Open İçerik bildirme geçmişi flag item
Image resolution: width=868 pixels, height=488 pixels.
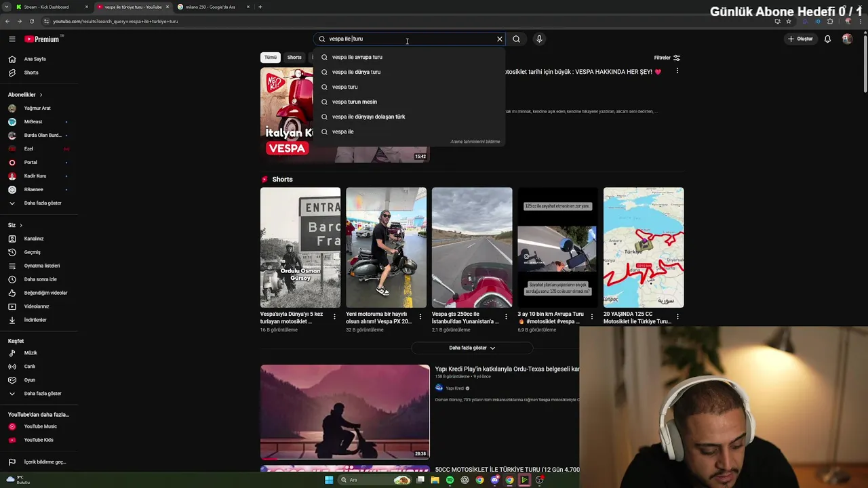[39, 462]
